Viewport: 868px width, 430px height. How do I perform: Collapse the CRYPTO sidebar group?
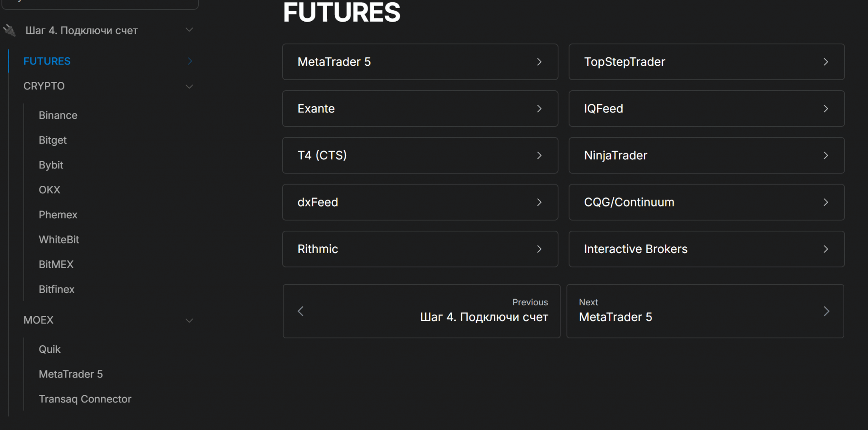click(x=189, y=87)
